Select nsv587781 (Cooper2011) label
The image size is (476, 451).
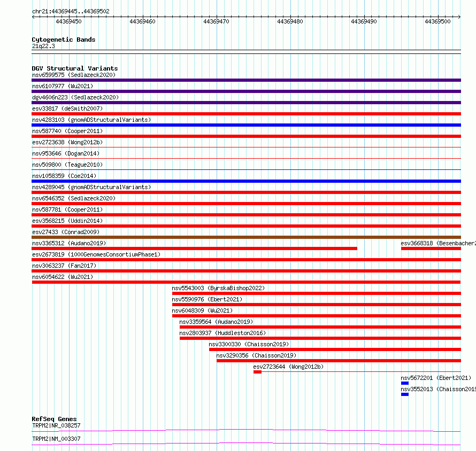pyautogui.click(x=67, y=209)
